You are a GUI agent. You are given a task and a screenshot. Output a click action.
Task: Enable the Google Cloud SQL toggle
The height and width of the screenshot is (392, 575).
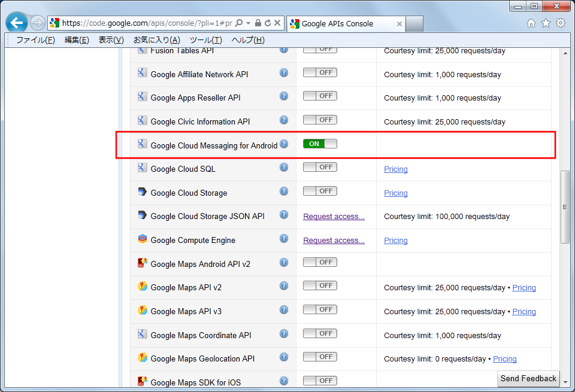(x=320, y=168)
